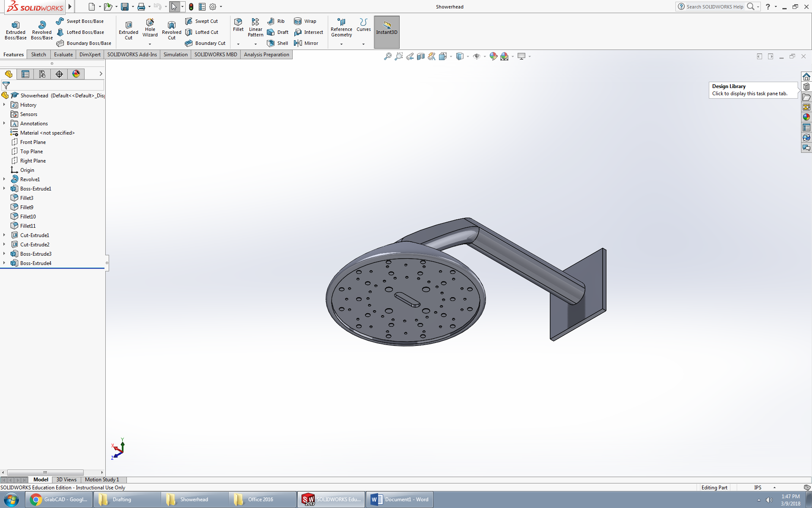Screen dimensions: 812x508
Task: Open the SOLIDWORKS Add-Ins tab
Action: click(132, 55)
